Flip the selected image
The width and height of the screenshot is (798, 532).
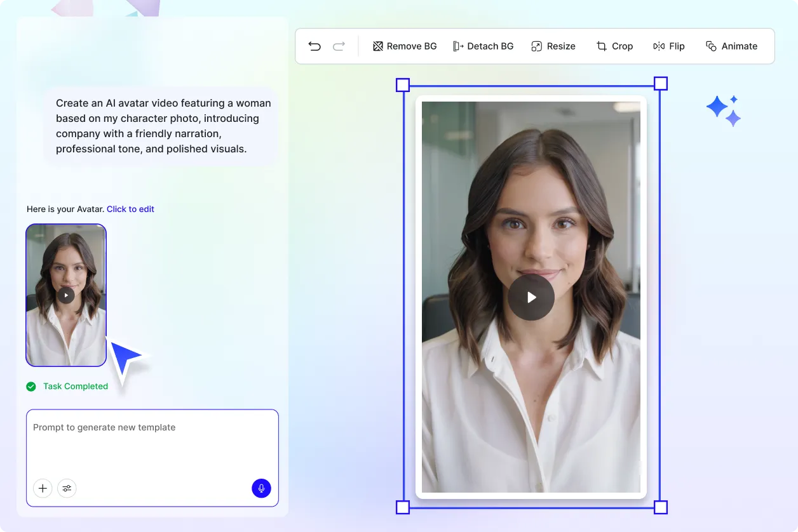pos(669,46)
